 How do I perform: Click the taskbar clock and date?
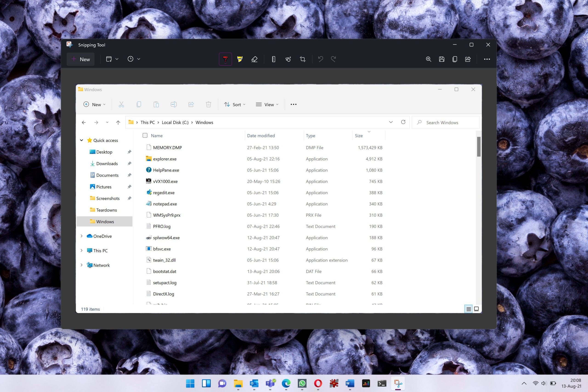pyautogui.click(x=571, y=383)
